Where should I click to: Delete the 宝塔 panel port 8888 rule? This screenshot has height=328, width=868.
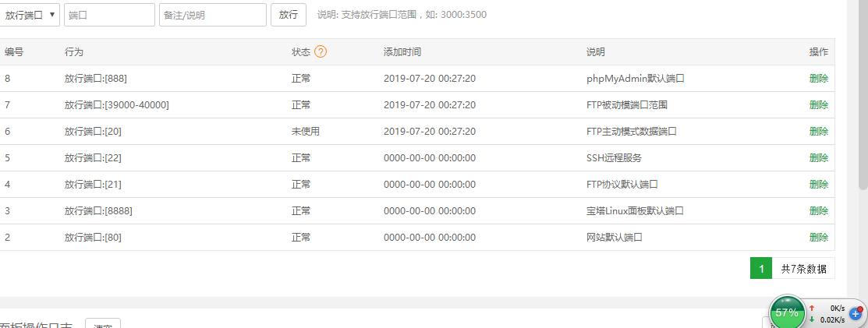(x=819, y=211)
